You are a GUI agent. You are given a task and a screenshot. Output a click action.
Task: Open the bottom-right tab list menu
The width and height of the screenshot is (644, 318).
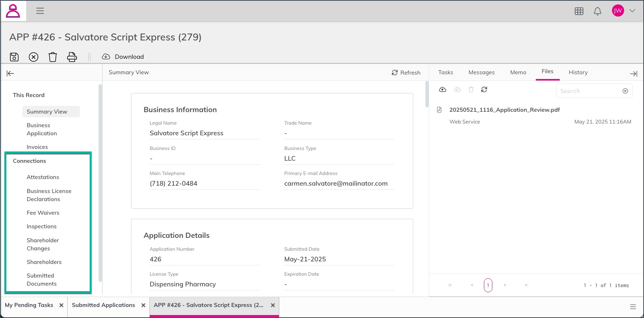point(633,307)
